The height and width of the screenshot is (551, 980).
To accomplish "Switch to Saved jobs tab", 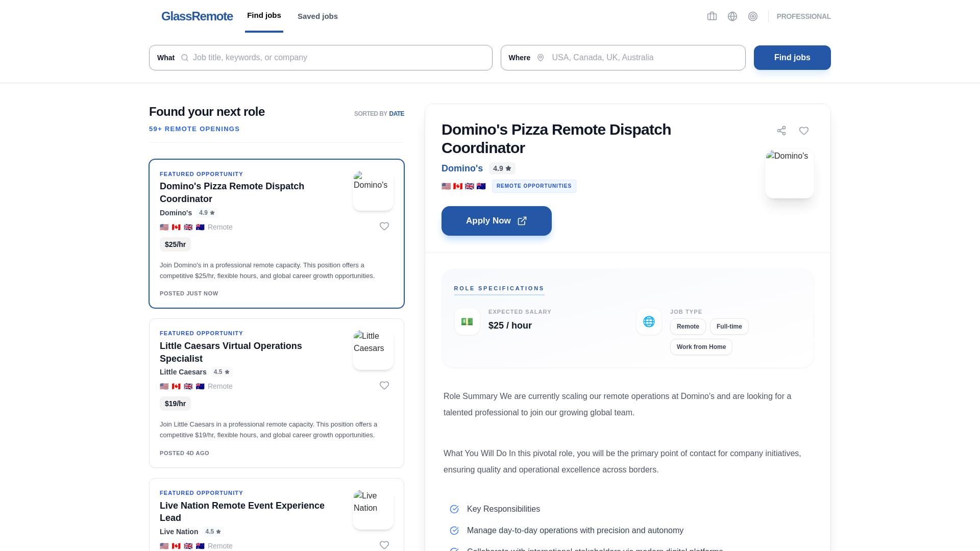I will (x=317, y=16).
